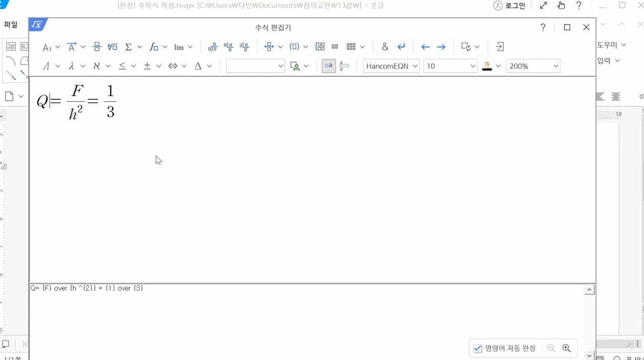Maximize the equation editor window
This screenshot has width=644, height=360.
point(567,28)
